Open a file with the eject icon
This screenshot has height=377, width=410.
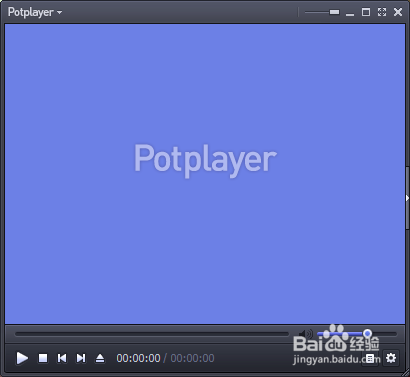coord(100,358)
